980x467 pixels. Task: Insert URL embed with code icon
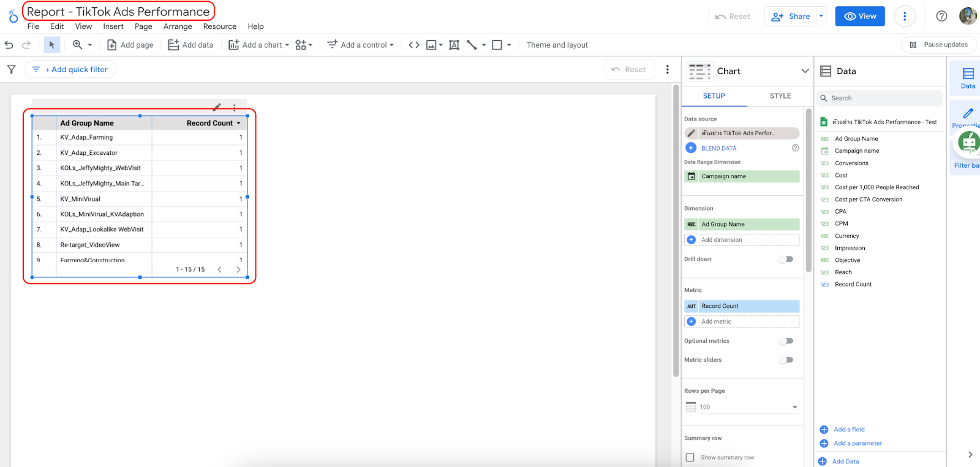(414, 45)
